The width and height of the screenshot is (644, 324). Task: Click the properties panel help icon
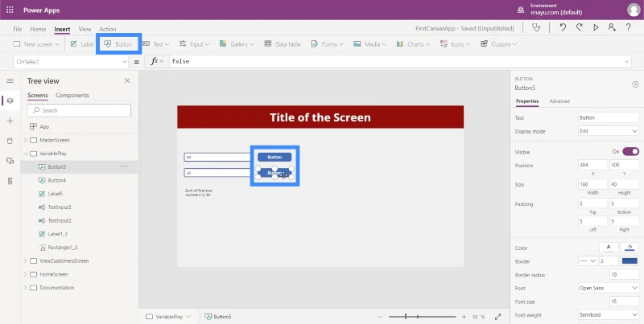(x=635, y=84)
